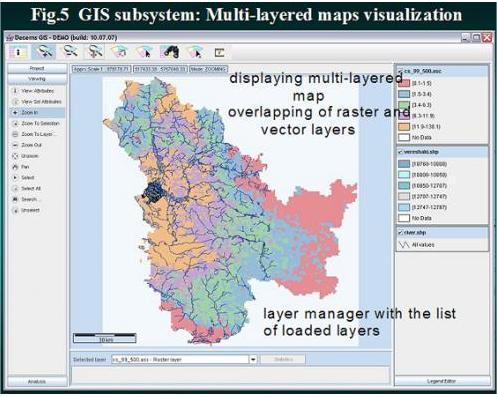This screenshot has width=497, height=397.
Task: Select the info tool in the toolbar
Action: tap(18, 52)
